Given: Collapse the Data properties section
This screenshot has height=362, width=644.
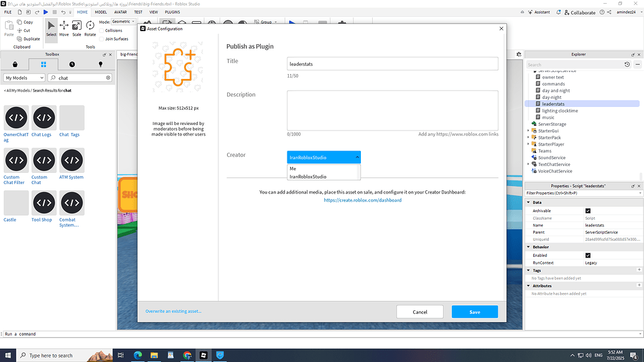Looking at the screenshot, I should point(529,202).
